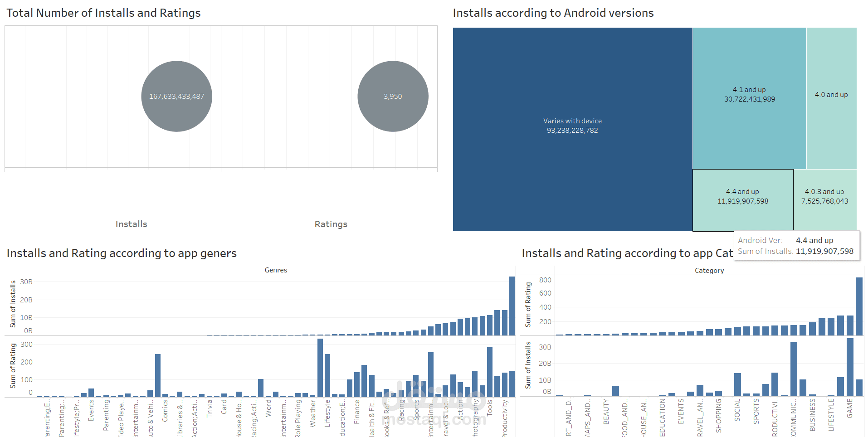Click the 'SPORTS' category axis label
The image size is (868, 437).
(756, 412)
